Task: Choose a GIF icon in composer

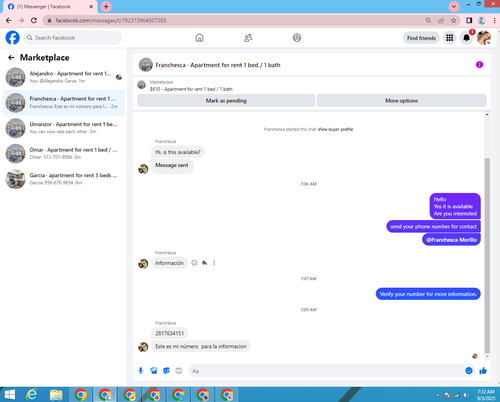Action: [x=179, y=371]
